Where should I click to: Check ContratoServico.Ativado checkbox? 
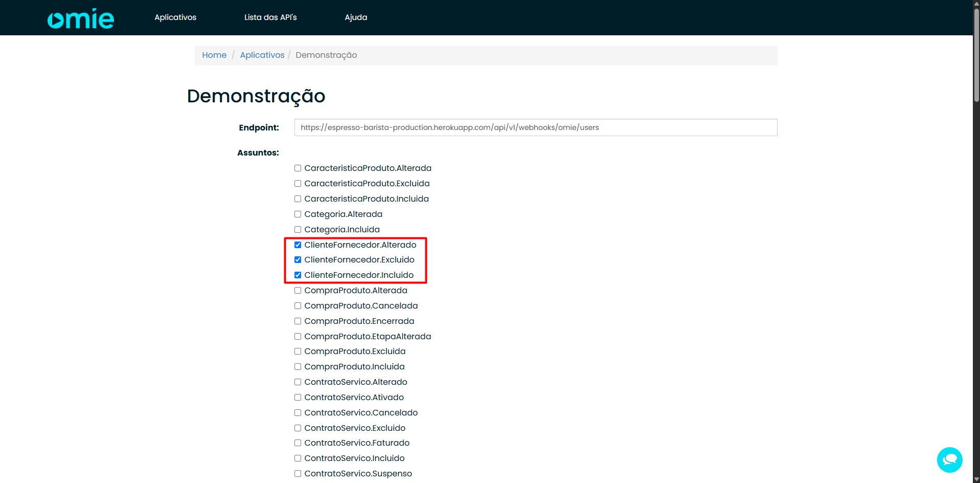298,398
